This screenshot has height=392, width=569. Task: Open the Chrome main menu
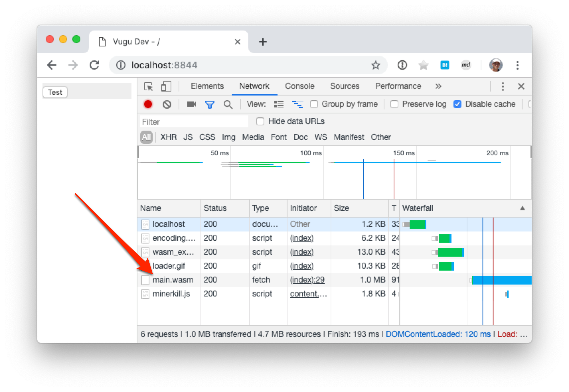[517, 65]
